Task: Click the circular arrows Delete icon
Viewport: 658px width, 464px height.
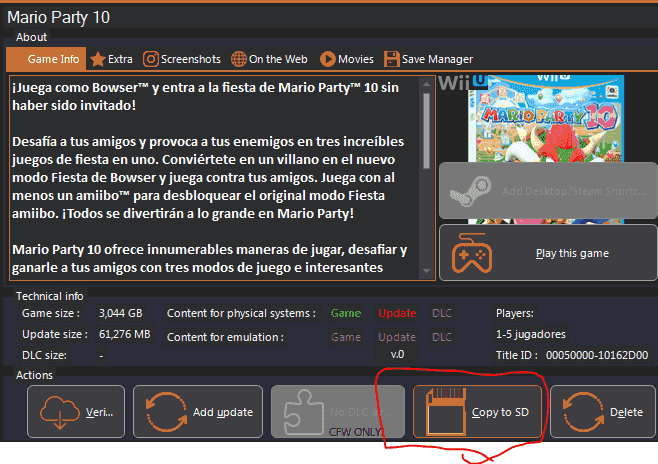Action: click(x=583, y=412)
